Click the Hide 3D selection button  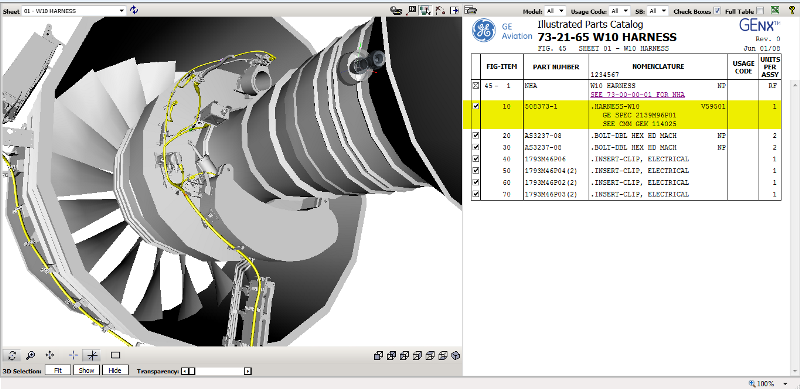click(115, 371)
